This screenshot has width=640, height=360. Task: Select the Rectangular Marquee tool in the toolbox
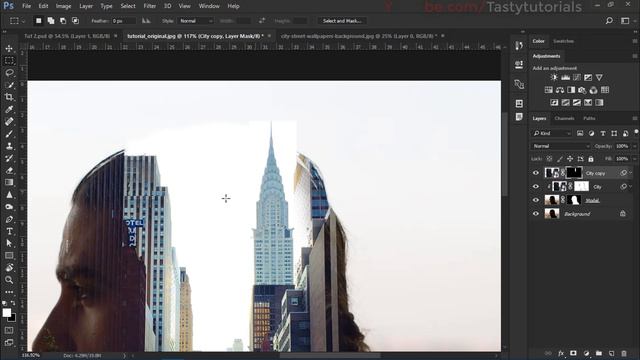[x=9, y=61]
